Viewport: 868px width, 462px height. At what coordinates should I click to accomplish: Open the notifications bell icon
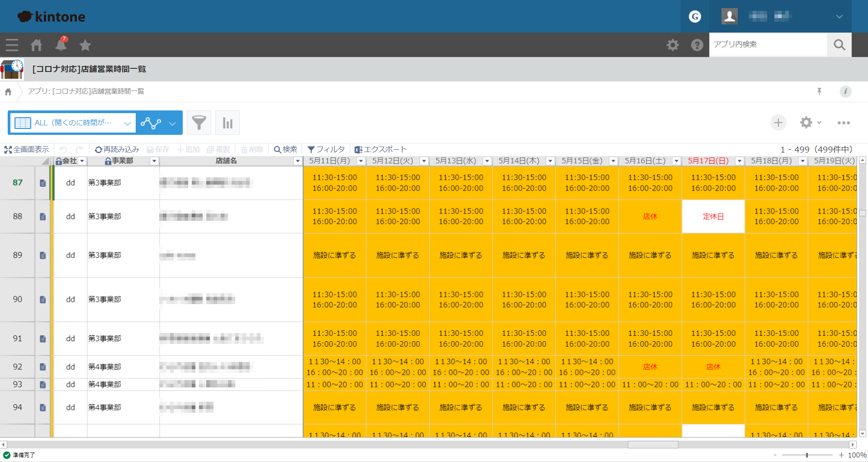click(x=61, y=45)
